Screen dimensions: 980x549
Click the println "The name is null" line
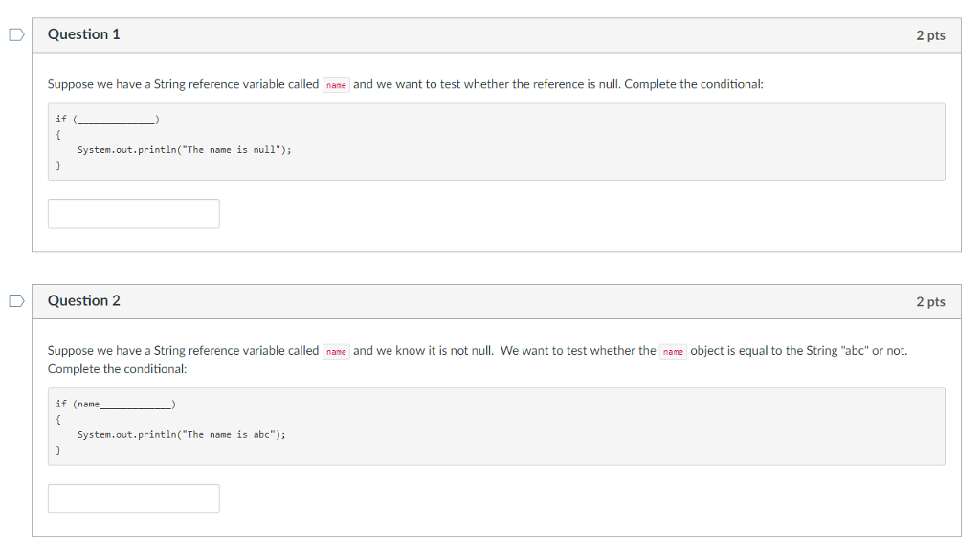pyautogui.click(x=184, y=150)
